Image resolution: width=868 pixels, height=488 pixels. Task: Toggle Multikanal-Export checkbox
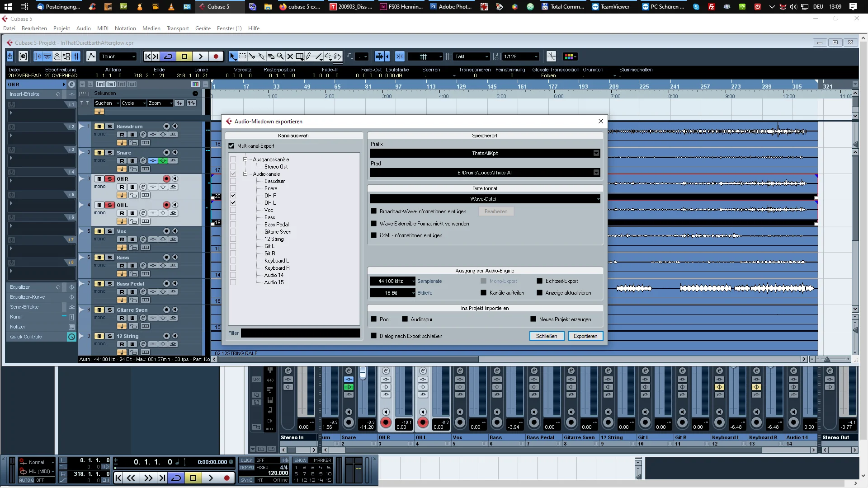coord(231,146)
